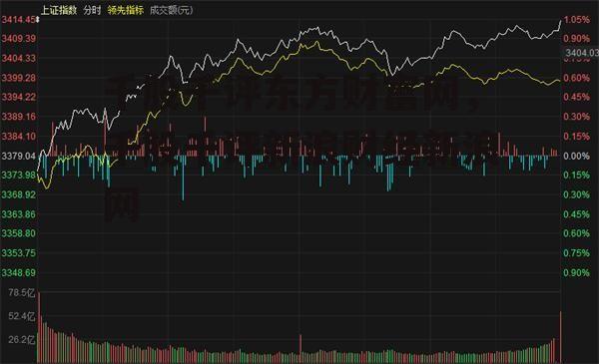Click the 3409.39 price axis value
Screen dimensions: 599x364
[x=18, y=39]
